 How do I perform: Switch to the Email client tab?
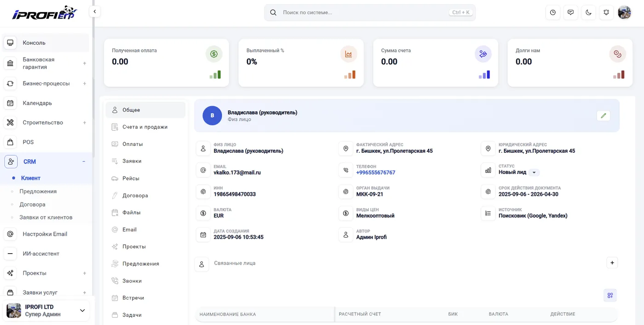[x=145, y=230]
